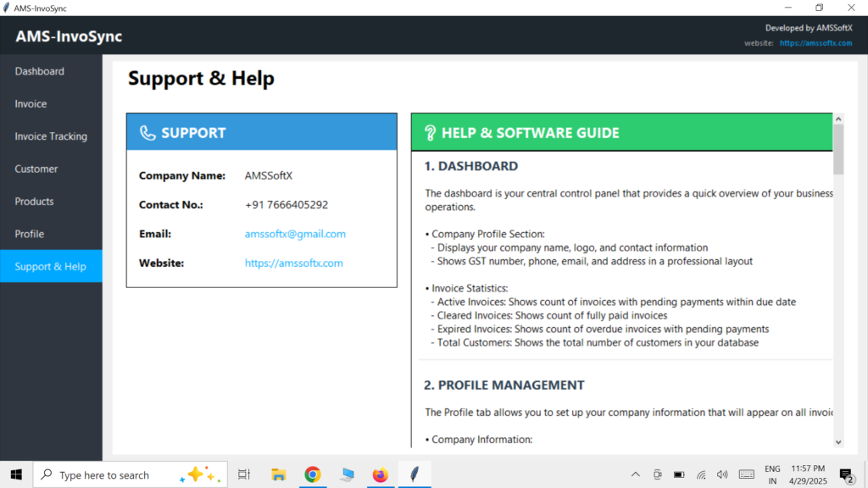The height and width of the screenshot is (488, 868).
Task: Open the Windows Start menu
Action: (x=16, y=474)
